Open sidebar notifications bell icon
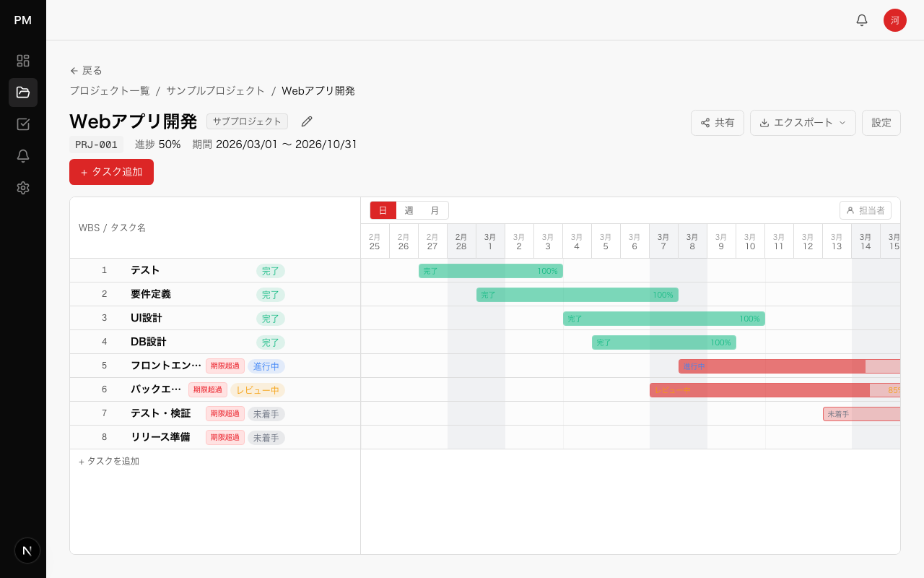This screenshot has height=578, width=924. 23,156
